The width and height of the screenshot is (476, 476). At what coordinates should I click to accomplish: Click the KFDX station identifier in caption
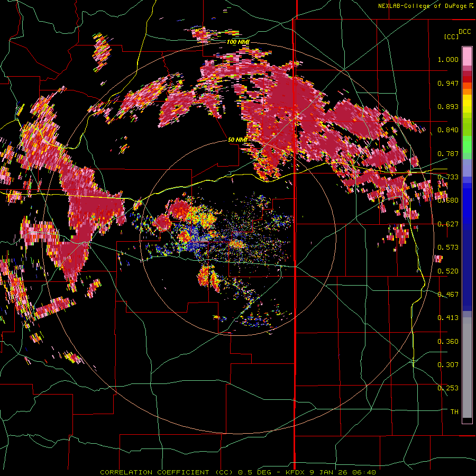click(x=296, y=472)
